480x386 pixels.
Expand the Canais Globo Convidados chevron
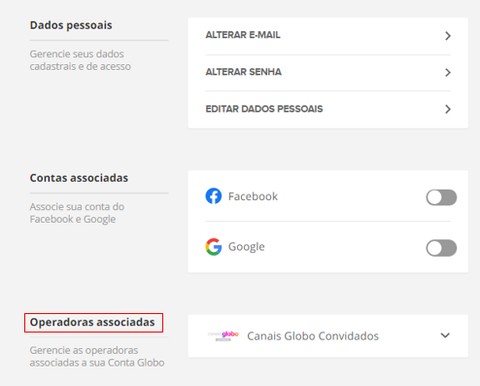coord(445,335)
